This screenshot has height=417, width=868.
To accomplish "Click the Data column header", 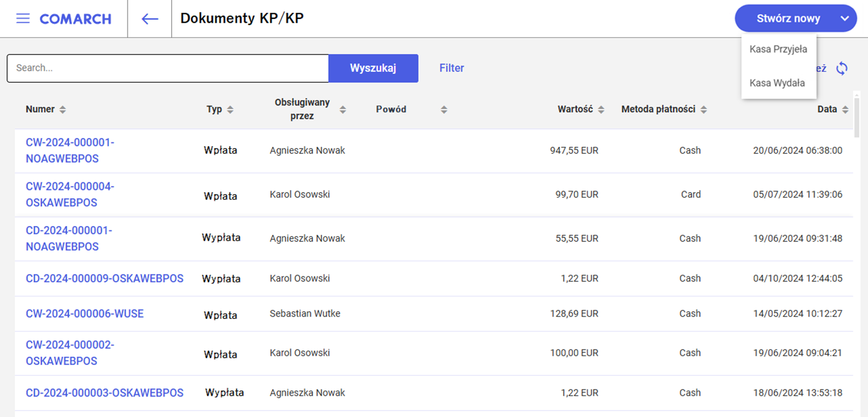I will pyautogui.click(x=827, y=110).
